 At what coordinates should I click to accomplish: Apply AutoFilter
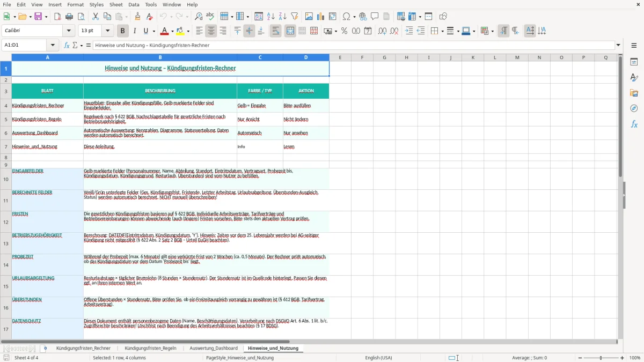coord(295,17)
